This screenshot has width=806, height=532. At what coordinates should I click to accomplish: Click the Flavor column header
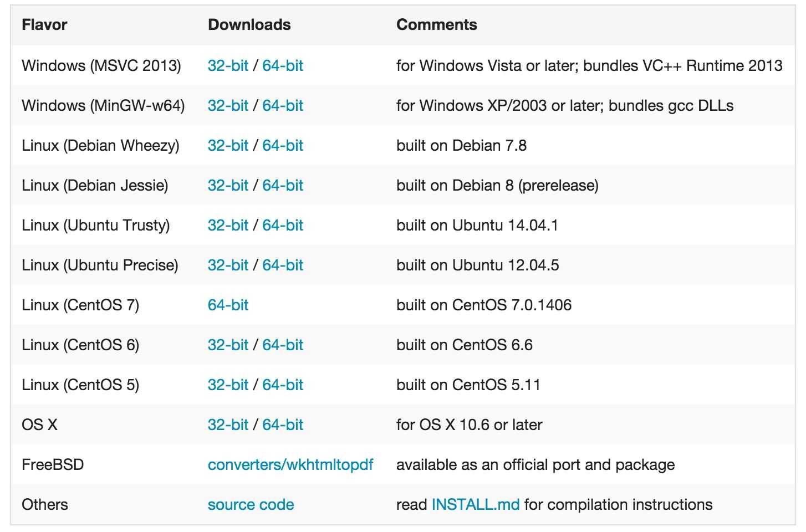click(x=44, y=24)
